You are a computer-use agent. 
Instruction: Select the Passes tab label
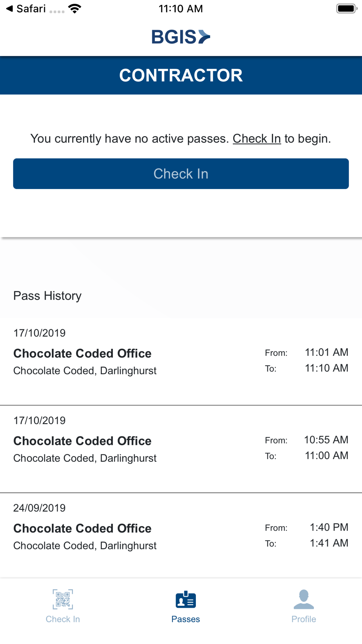pos(186,619)
